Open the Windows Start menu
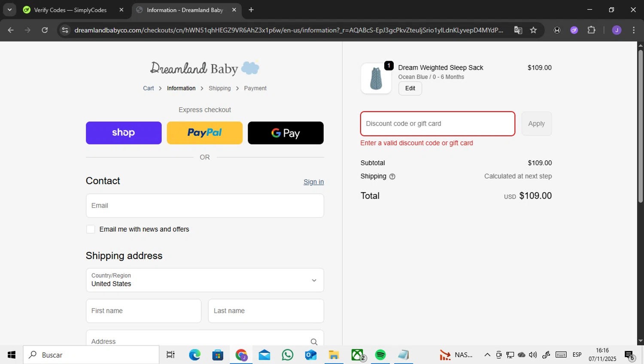 12,355
